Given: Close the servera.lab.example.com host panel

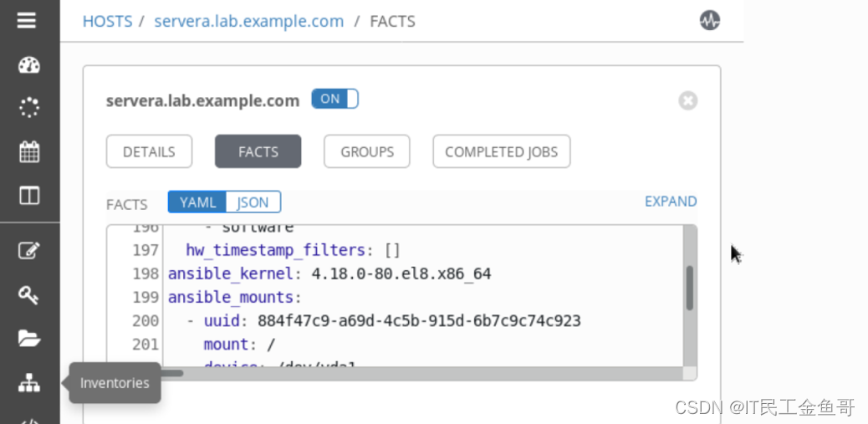Looking at the screenshot, I should pos(687,100).
